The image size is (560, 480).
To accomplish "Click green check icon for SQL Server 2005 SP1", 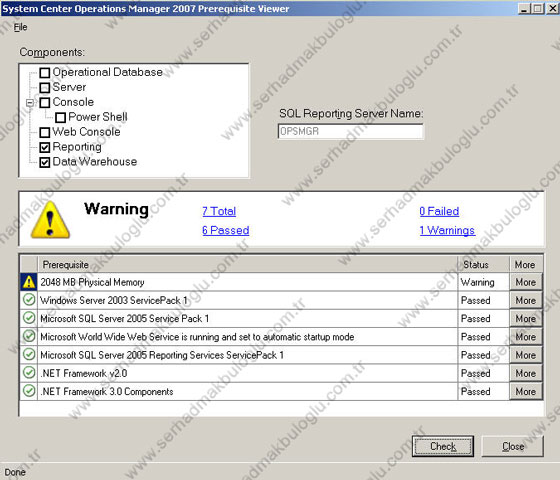I will (29, 318).
